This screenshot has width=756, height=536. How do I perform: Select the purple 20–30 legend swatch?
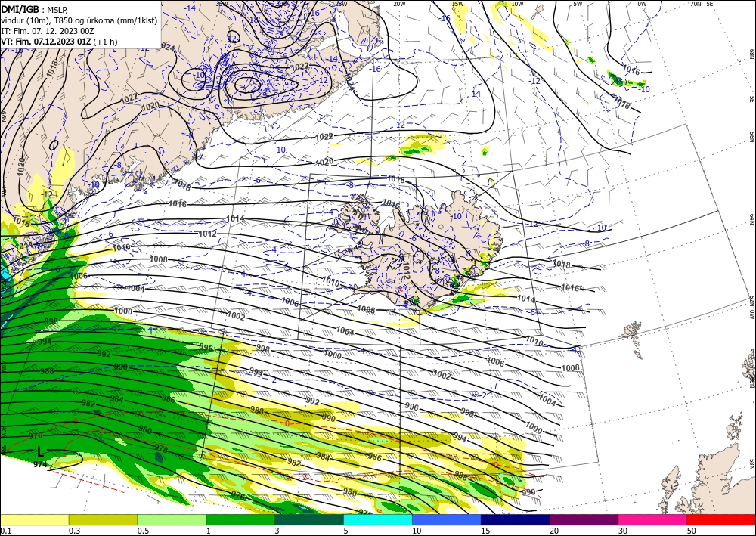pyautogui.click(x=584, y=519)
